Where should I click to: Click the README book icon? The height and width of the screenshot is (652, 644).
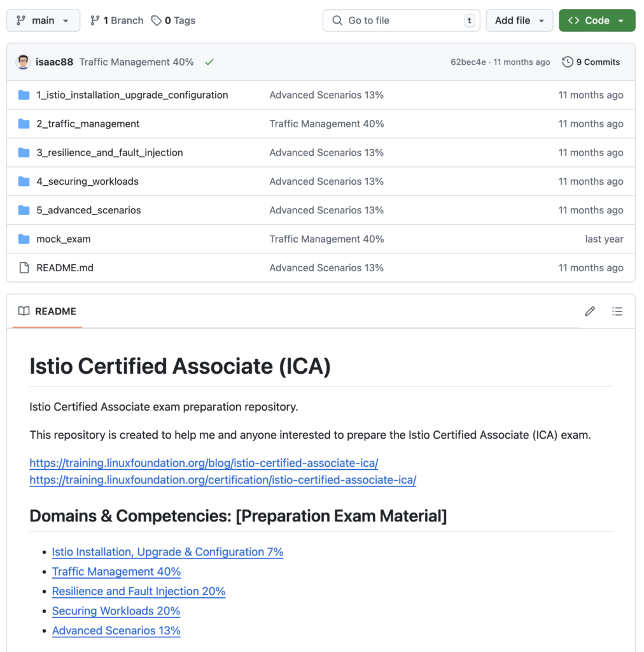(24, 311)
